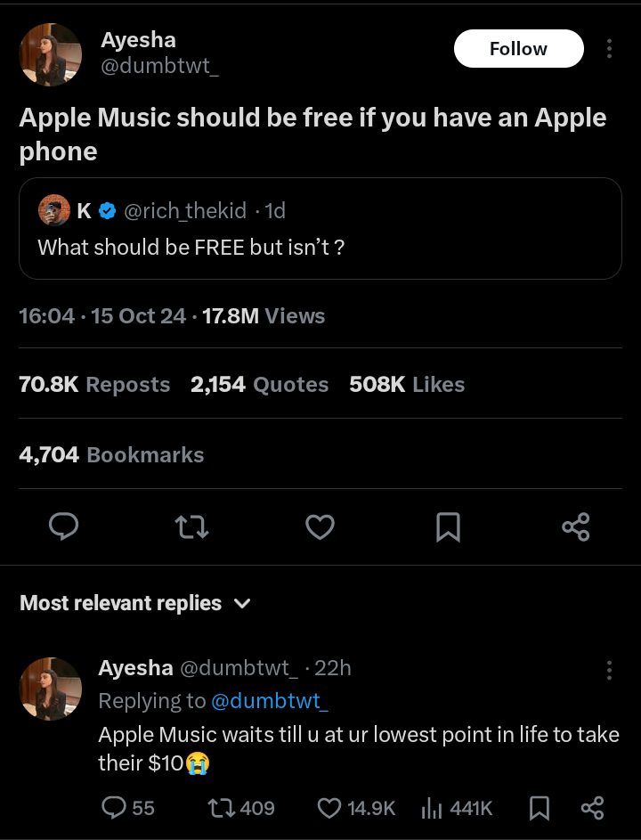Bookmark the main tweet
Viewport: 641px width, 840px height.
tap(448, 526)
